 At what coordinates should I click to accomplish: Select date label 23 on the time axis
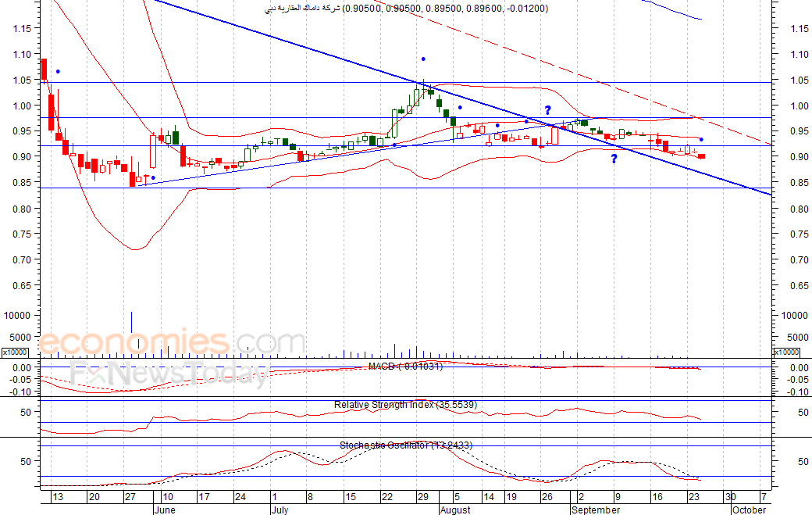pos(694,497)
